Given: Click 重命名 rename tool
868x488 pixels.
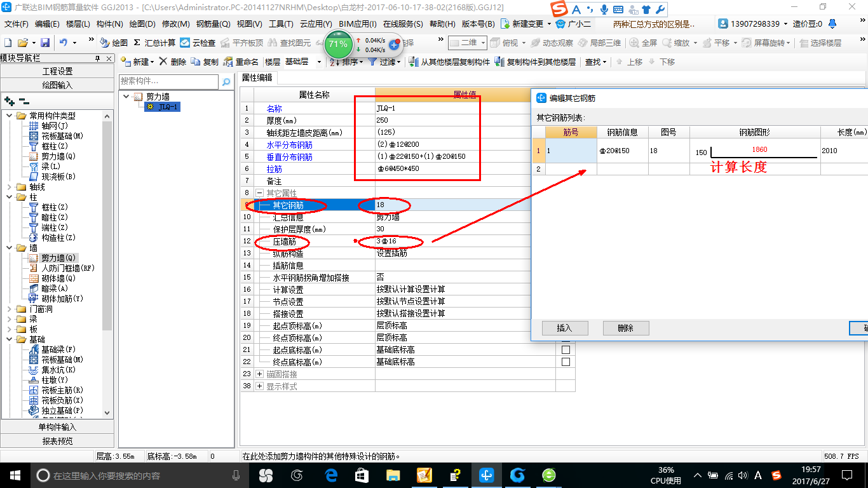Looking at the screenshot, I should [241, 62].
